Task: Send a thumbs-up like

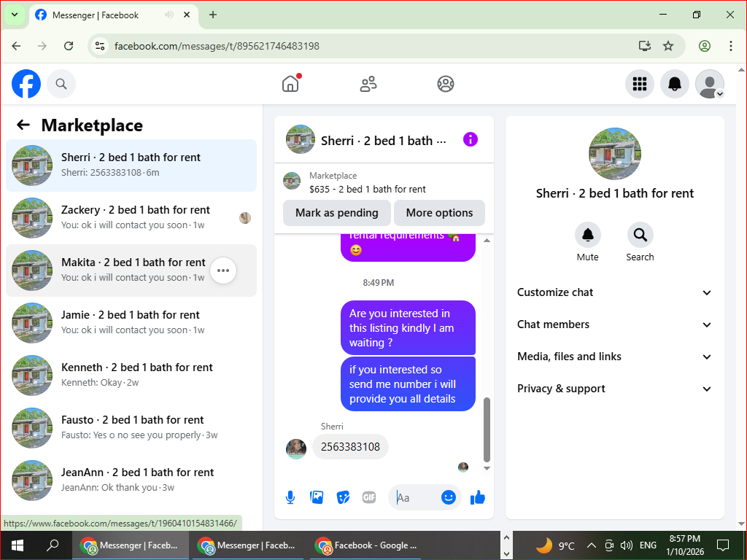Action: 477,497
